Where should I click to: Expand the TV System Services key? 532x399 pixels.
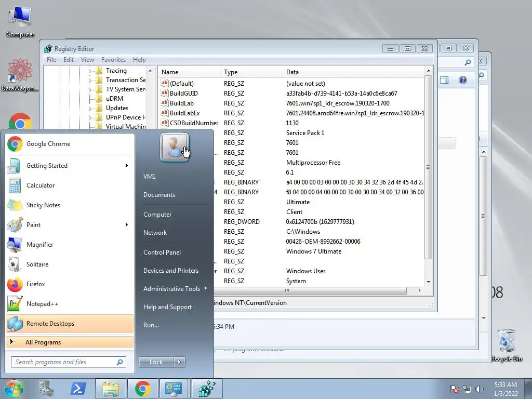tap(90, 89)
